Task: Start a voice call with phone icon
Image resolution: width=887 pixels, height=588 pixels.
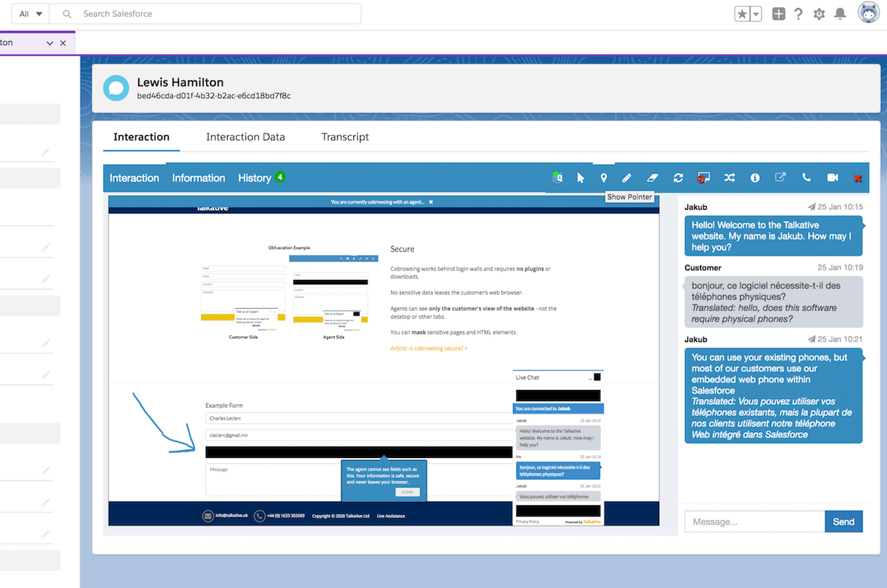Action: [806, 177]
